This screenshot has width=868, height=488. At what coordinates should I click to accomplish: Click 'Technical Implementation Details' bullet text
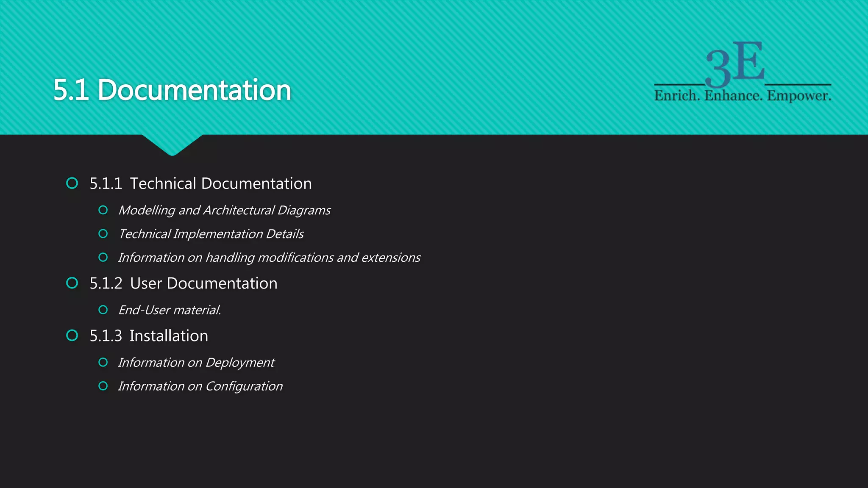click(x=211, y=234)
